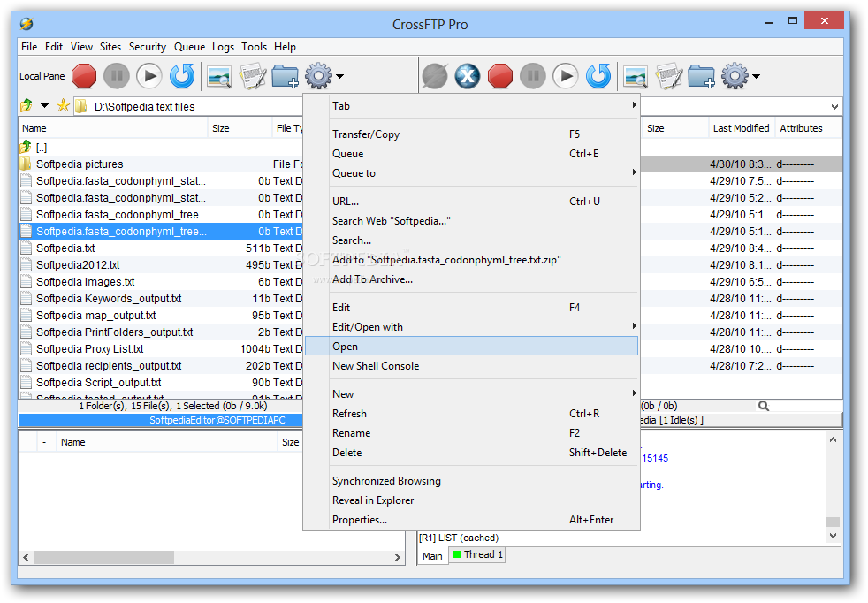Select the Softpedia2012.txt file

click(x=78, y=265)
